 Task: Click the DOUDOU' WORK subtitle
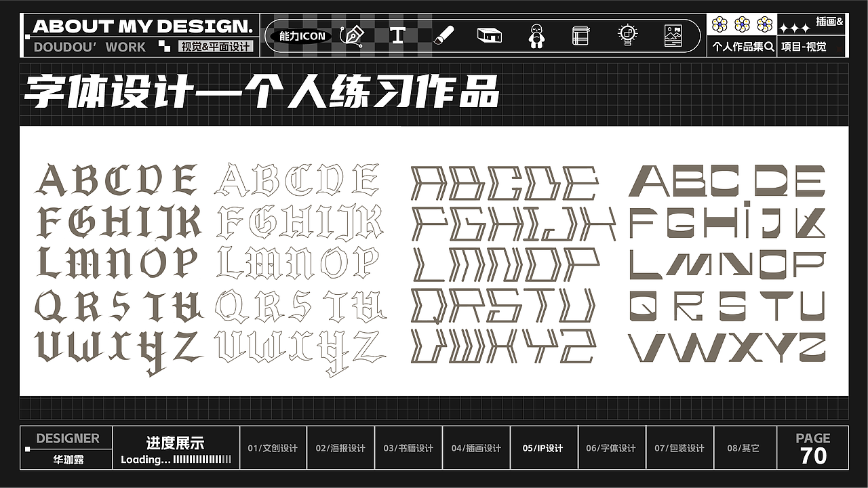[90, 47]
